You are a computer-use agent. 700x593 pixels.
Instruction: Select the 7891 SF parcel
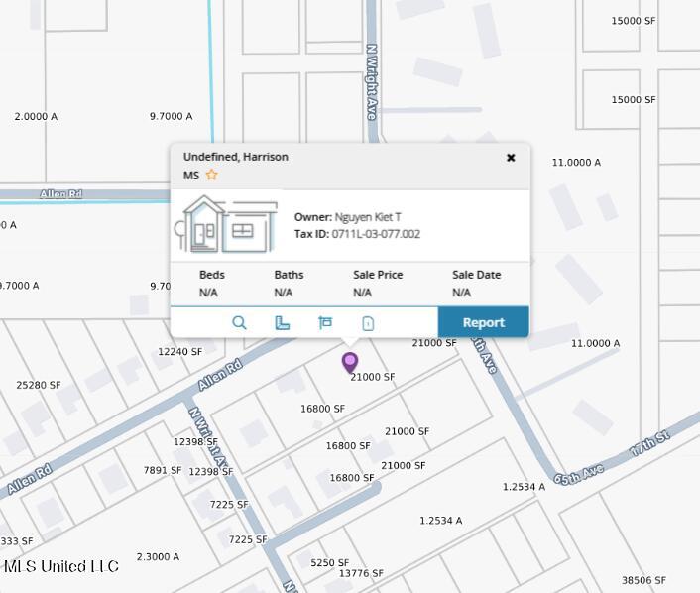163,470
